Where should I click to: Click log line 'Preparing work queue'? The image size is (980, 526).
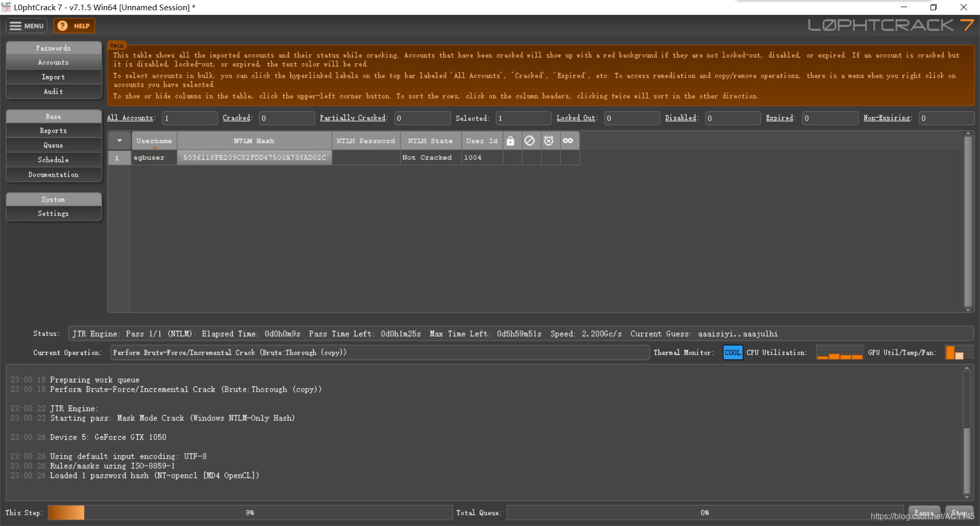coord(94,379)
